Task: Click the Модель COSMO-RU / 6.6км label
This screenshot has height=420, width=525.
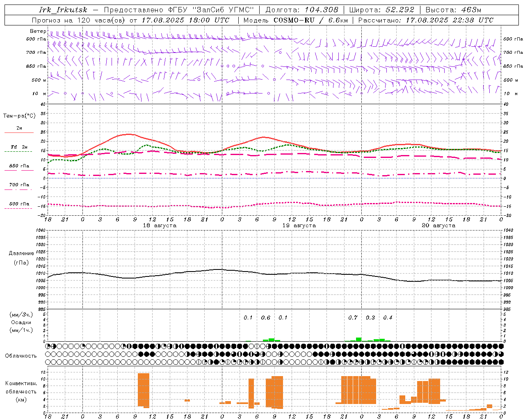Action: pyautogui.click(x=296, y=20)
